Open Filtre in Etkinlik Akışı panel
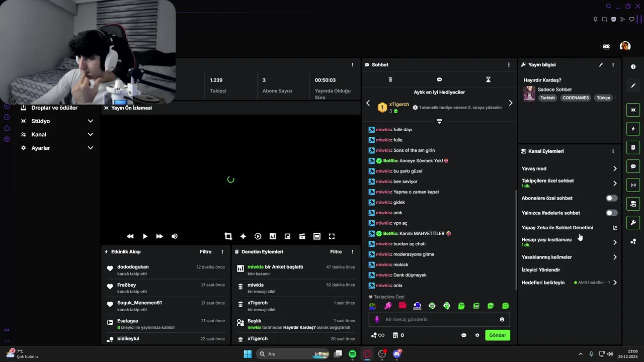The height and width of the screenshot is (362, 644). tap(205, 252)
